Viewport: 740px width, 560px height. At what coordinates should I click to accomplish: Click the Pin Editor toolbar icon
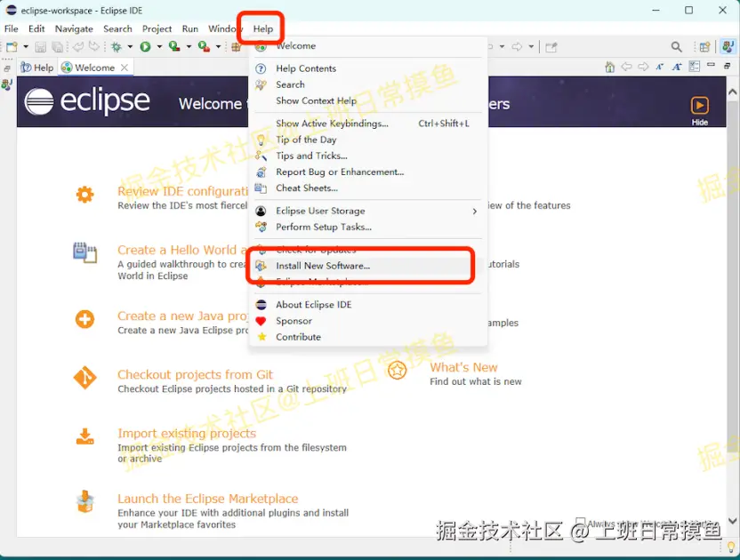coord(551,47)
